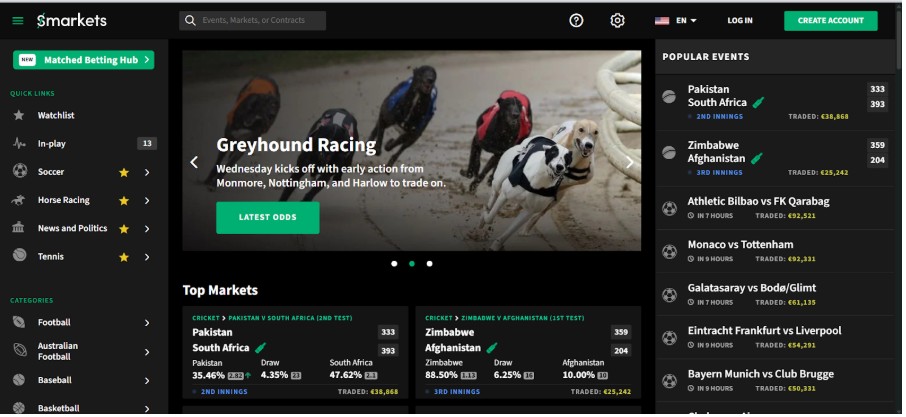906x417 pixels.
Task: Expand the Horse Racing chevron
Action: (x=147, y=200)
